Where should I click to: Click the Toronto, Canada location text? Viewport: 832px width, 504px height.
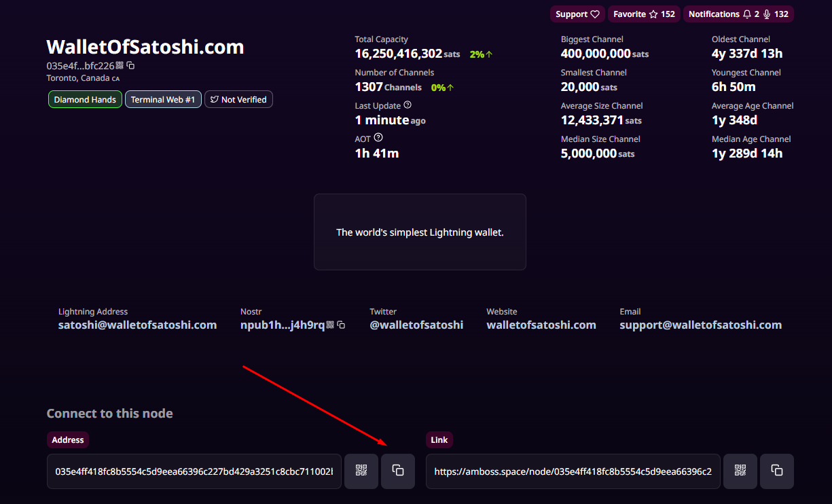(83, 78)
